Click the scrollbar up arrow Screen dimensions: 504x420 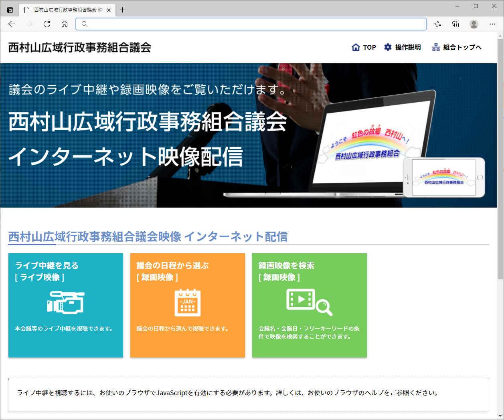click(500, 35)
